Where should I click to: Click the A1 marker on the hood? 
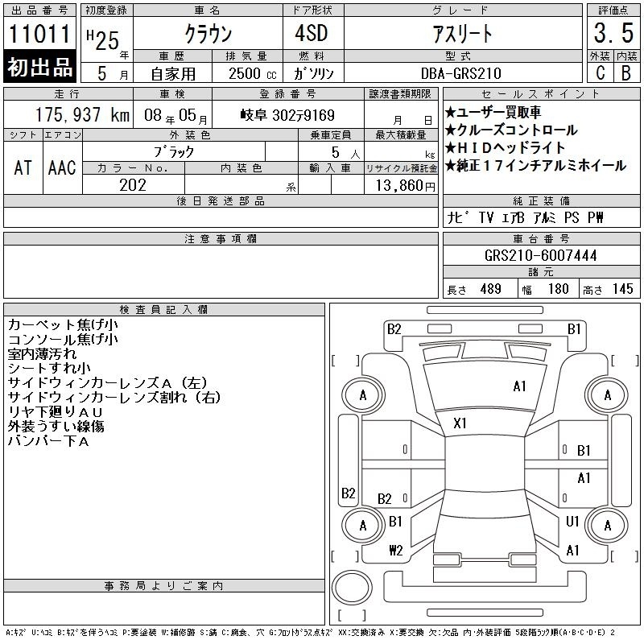tap(519, 386)
